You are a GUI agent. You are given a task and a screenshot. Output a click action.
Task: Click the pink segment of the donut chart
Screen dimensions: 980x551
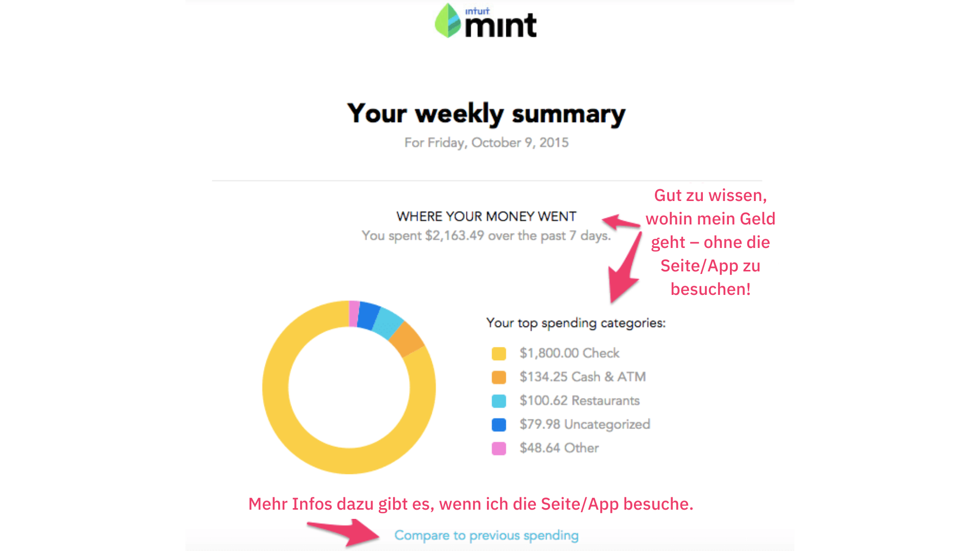[x=354, y=313]
